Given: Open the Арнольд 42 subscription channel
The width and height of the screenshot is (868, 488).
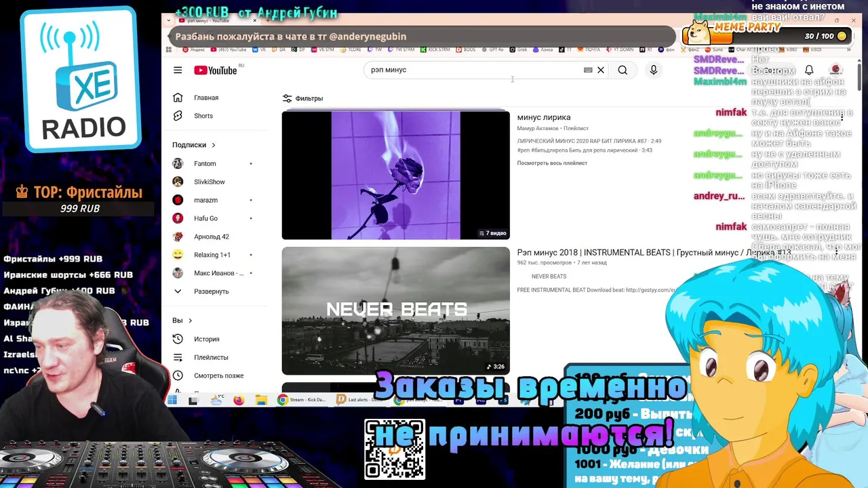Looking at the screenshot, I should pos(212,237).
